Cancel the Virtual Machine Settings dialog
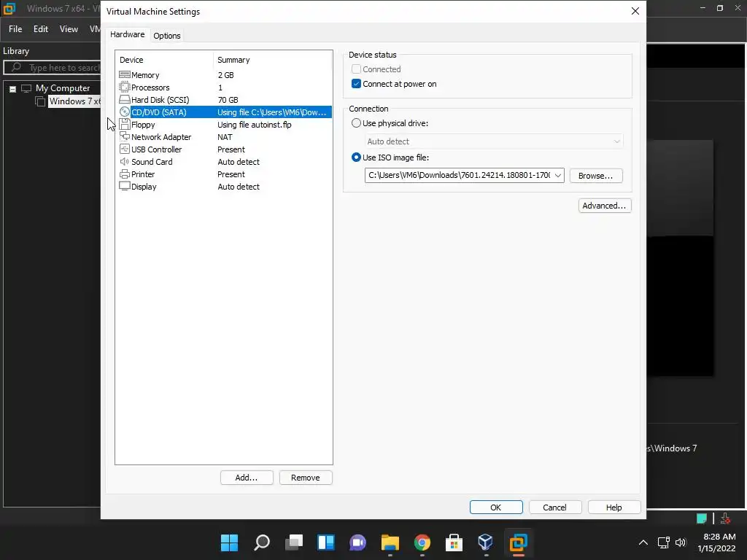 click(x=555, y=507)
